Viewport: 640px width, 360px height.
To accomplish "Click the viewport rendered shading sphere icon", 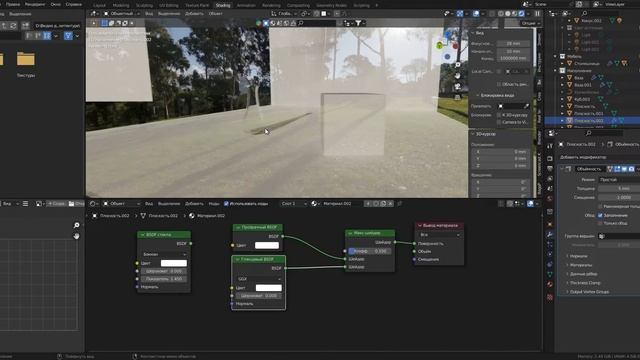I will point(521,13).
